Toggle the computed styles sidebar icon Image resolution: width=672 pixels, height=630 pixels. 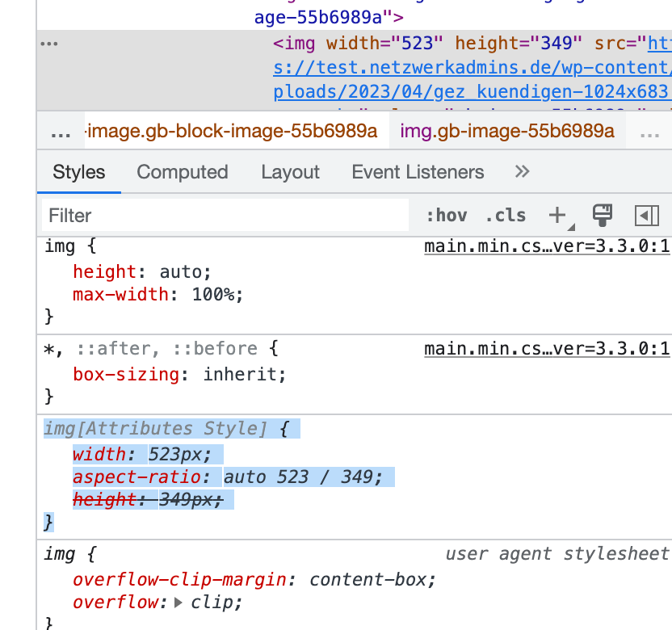tap(646, 215)
